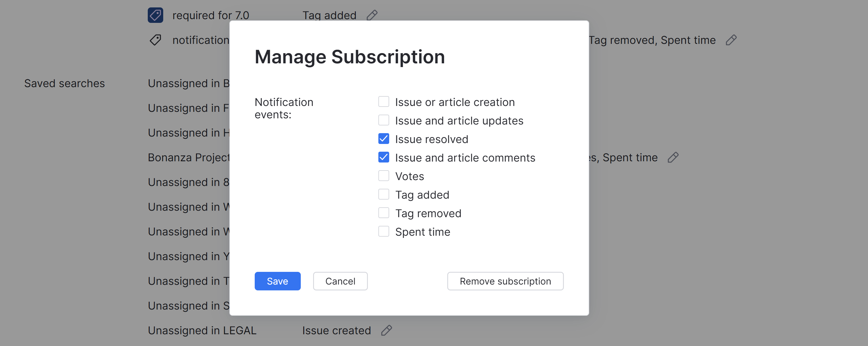Check the 'Tag removed' option
868x346 pixels.
383,213
